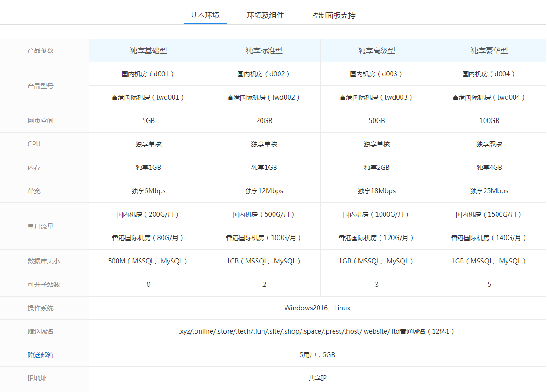547x392 pixels.
Task: Click the 独享12Mbps bandwidth cell
Action: 264,191
